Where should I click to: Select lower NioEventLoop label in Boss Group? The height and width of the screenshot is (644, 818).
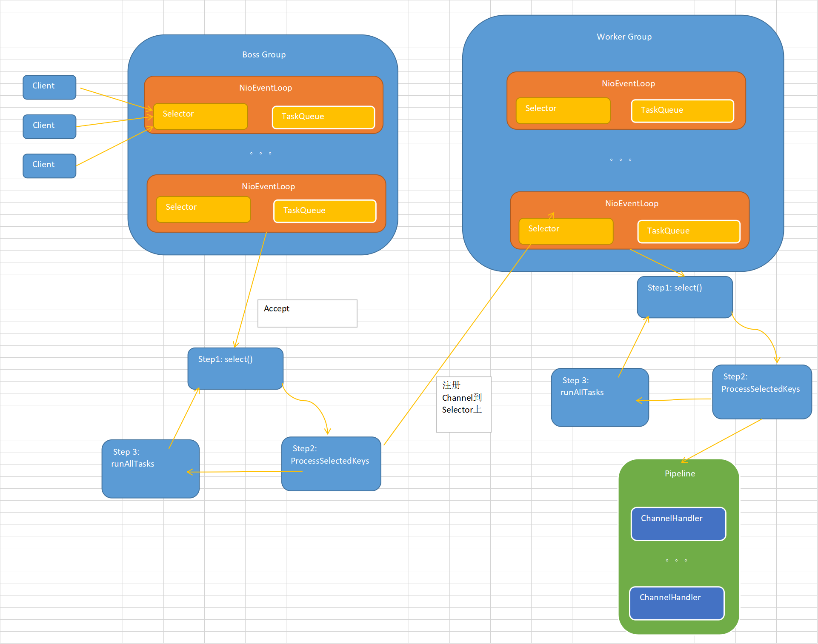pyautogui.click(x=268, y=186)
